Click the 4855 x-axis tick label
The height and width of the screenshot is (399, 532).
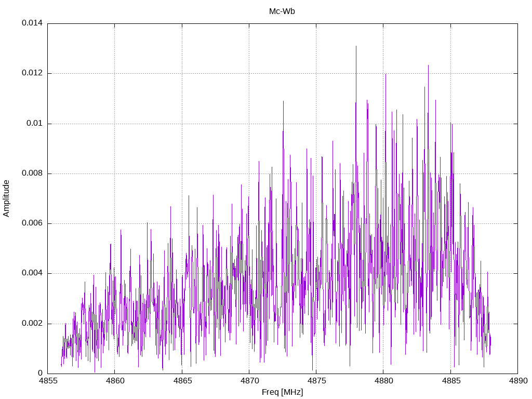click(47, 381)
